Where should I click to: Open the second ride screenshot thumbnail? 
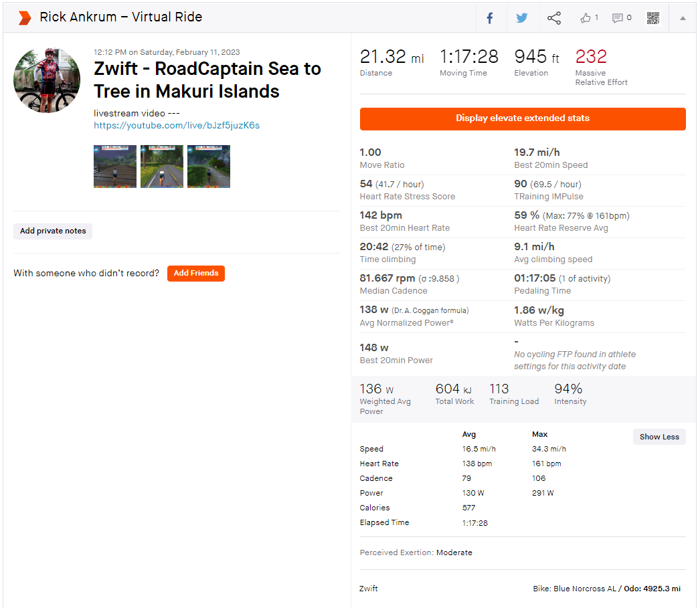coord(162,167)
